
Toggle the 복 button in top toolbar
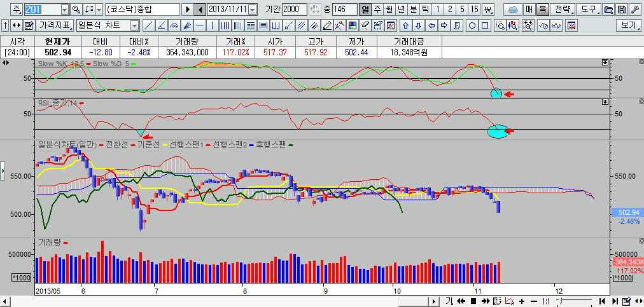tap(542, 10)
